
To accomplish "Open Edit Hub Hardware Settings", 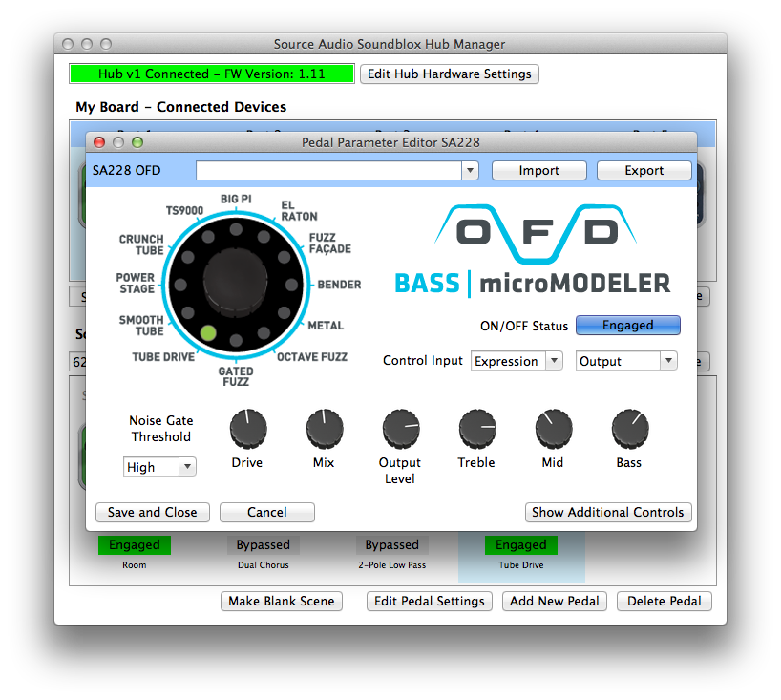I will (x=450, y=74).
